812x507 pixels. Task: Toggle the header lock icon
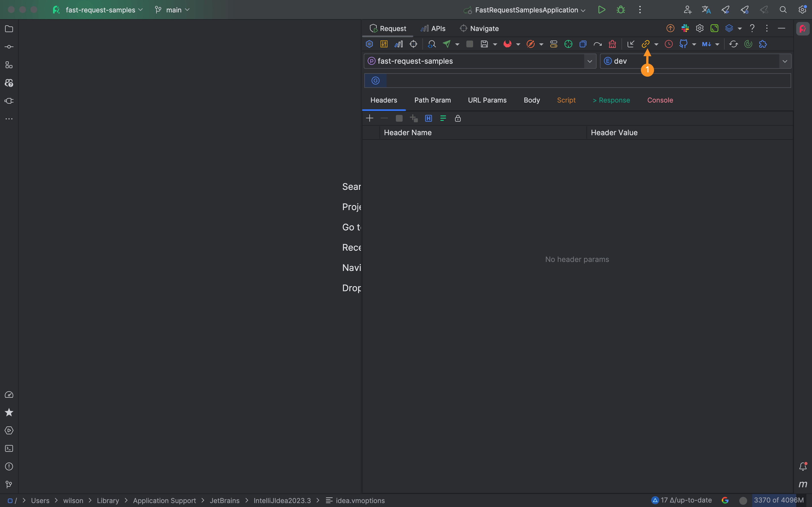[x=458, y=118]
